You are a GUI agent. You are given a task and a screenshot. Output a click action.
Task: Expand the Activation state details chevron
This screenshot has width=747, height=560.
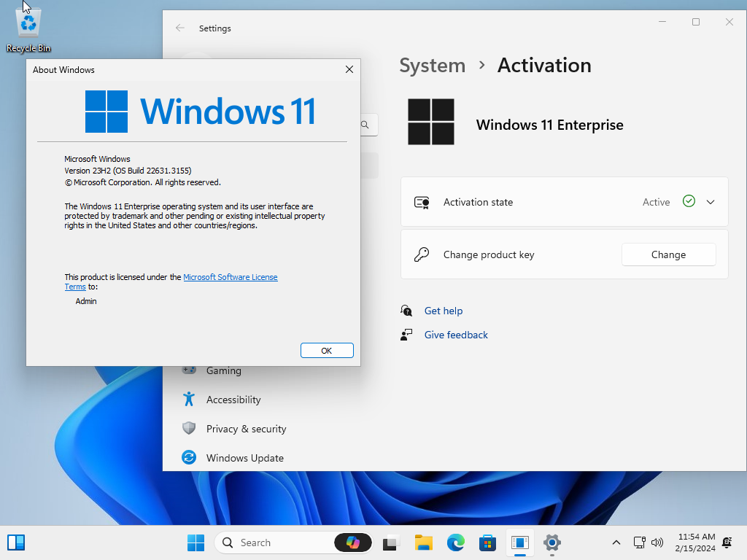coord(709,202)
